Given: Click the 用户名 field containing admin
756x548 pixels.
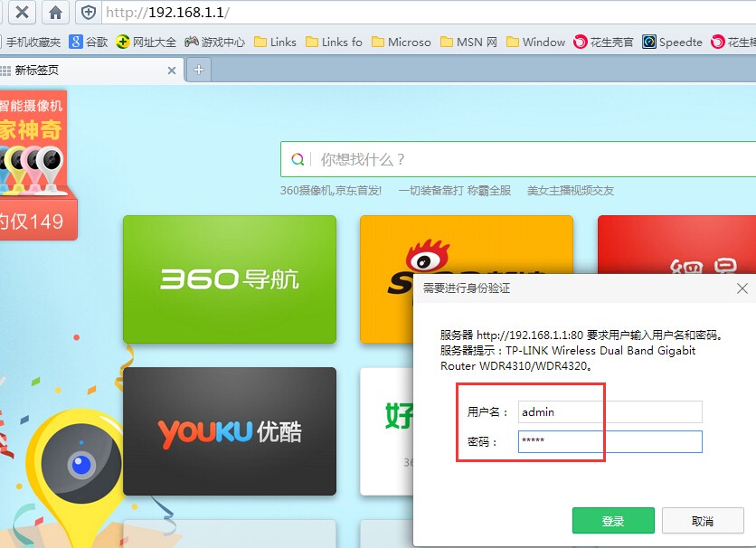Looking at the screenshot, I should coord(610,412).
